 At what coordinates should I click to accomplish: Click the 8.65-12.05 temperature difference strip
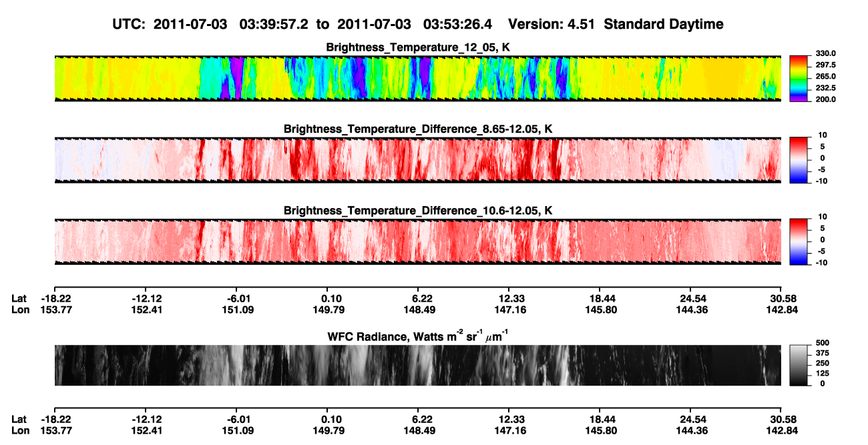pyautogui.click(x=418, y=160)
